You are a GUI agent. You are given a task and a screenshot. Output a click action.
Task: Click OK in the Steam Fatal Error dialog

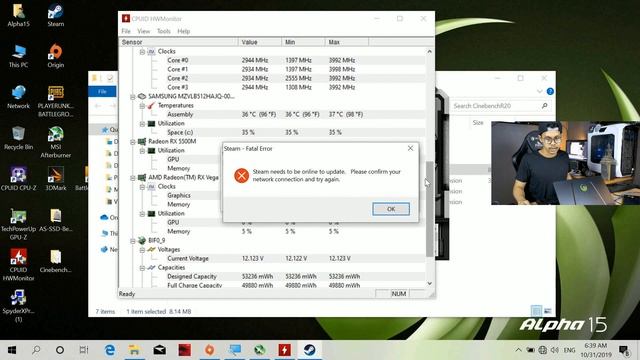(391, 209)
